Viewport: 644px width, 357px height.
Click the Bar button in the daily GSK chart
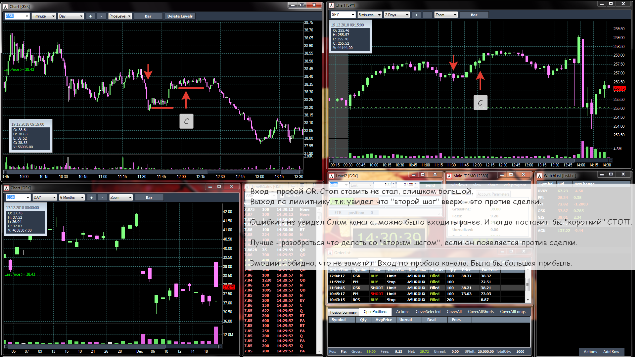click(149, 198)
